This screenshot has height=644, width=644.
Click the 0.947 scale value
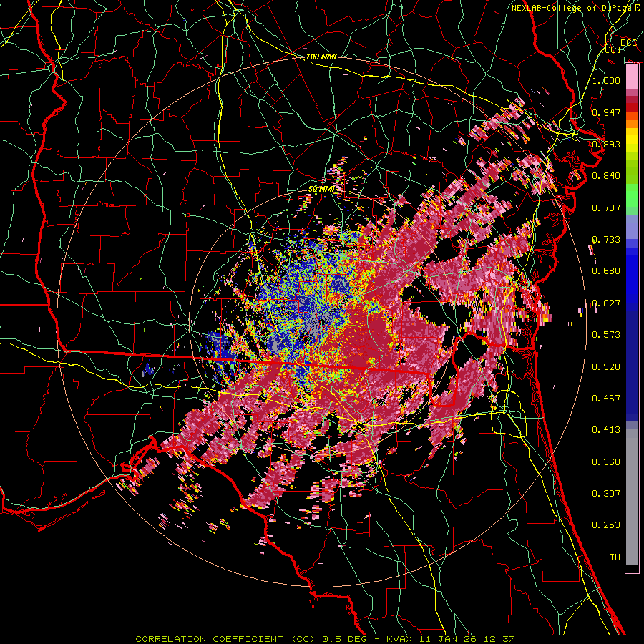pos(606,112)
